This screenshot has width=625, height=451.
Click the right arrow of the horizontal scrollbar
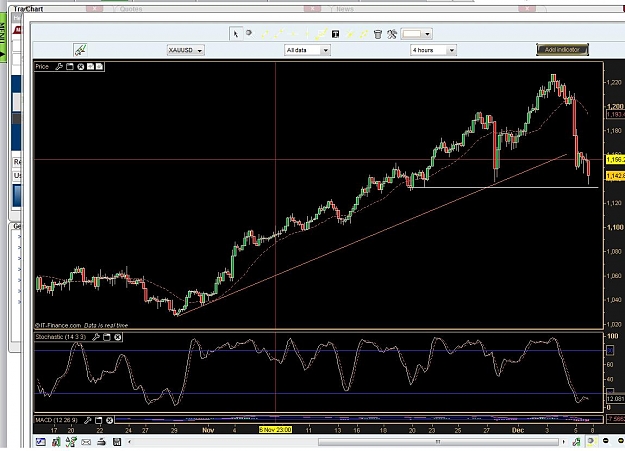(x=563, y=442)
